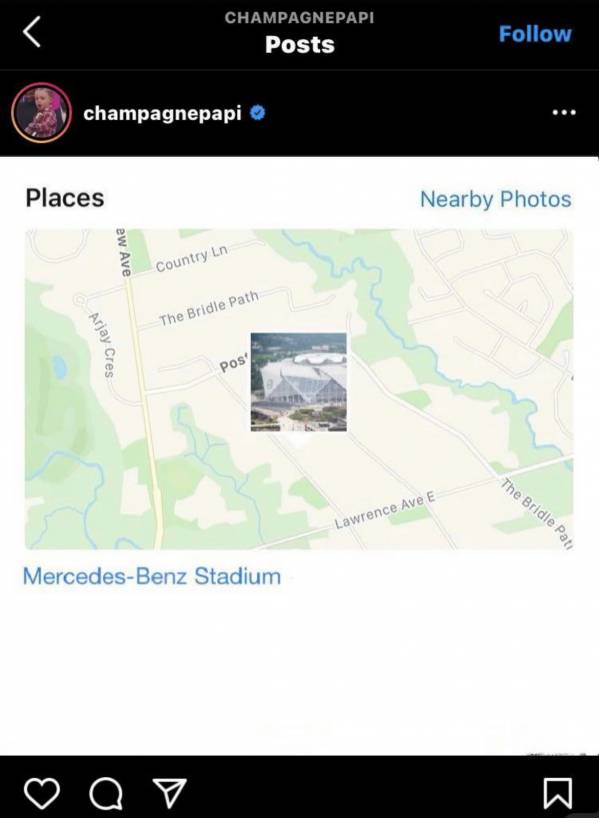Follow the champagnepapi account
The image size is (599, 818).
[535, 34]
